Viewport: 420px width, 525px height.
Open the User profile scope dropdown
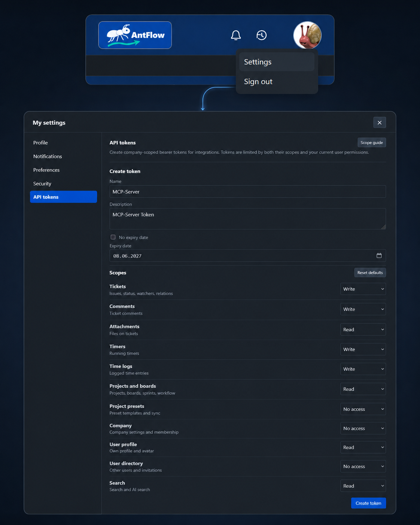(363, 447)
